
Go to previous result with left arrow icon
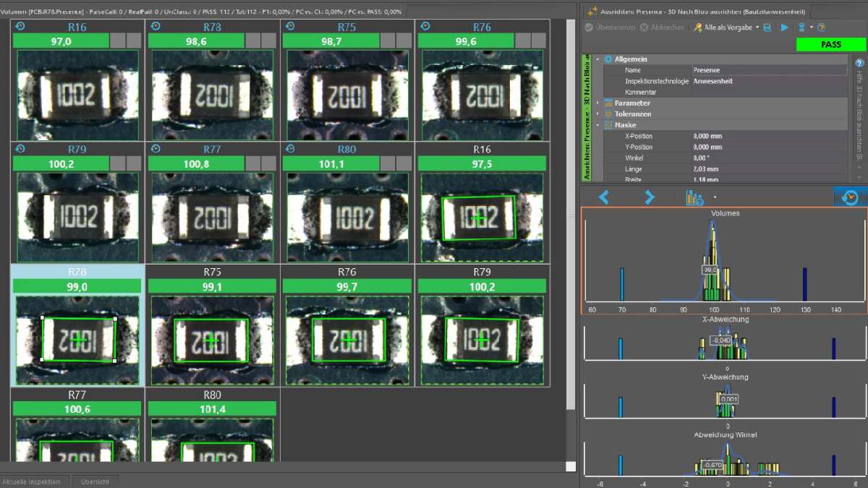pyautogui.click(x=603, y=197)
